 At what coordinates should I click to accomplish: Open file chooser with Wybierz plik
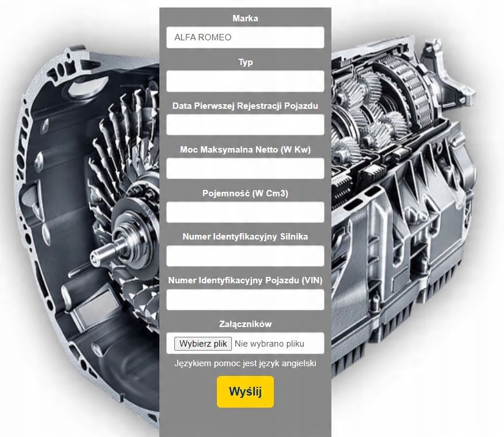(x=203, y=343)
